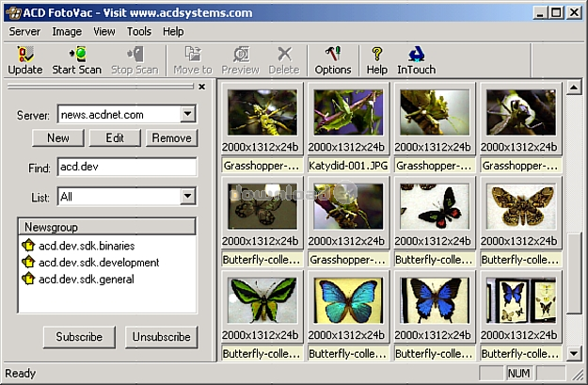Image resolution: width=588 pixels, height=385 pixels.
Task: Open Options from the toolbar
Action: point(333,60)
